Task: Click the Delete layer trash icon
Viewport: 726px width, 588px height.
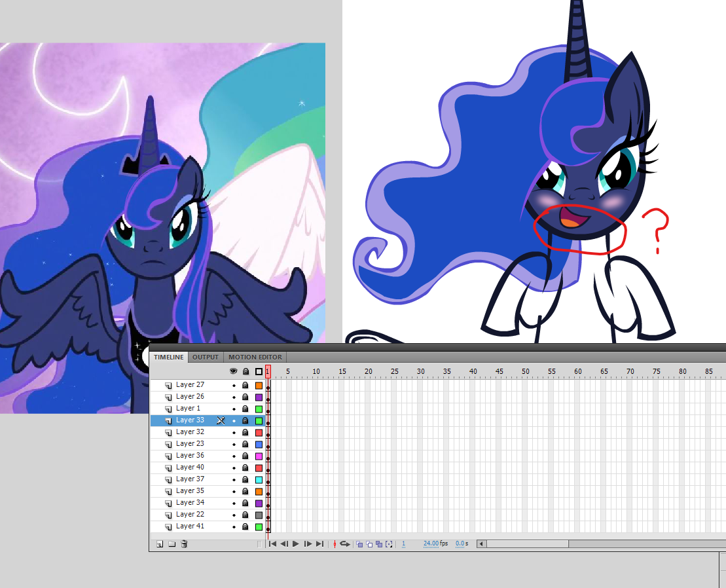Action: point(184,544)
